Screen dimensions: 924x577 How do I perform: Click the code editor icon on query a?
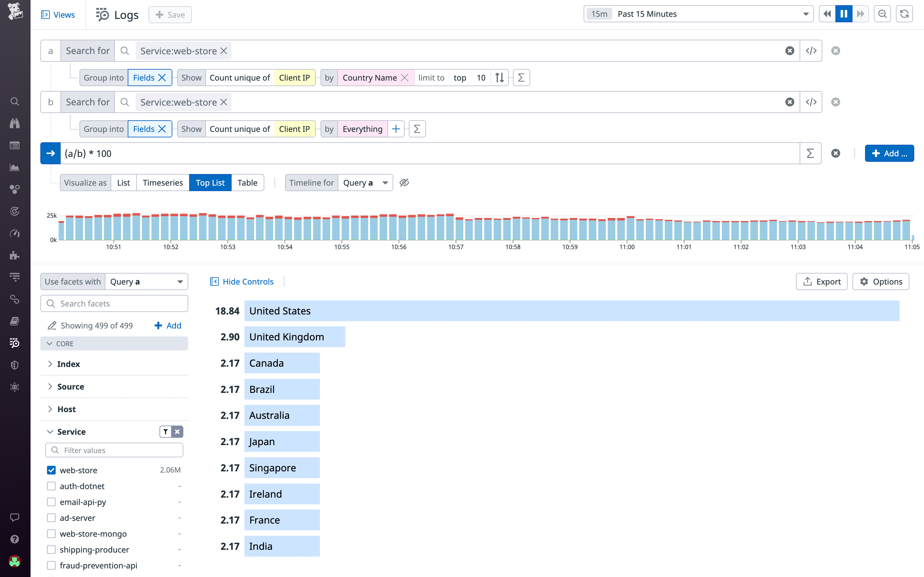tap(811, 50)
